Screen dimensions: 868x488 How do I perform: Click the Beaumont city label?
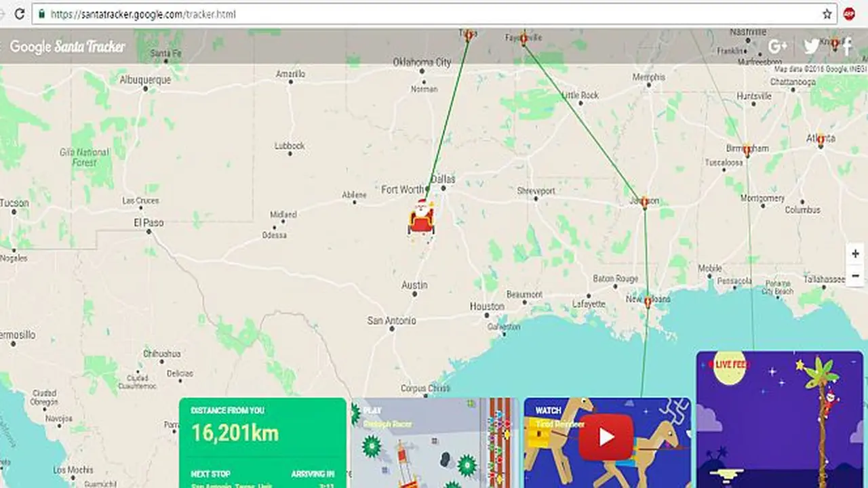pyautogui.click(x=524, y=294)
